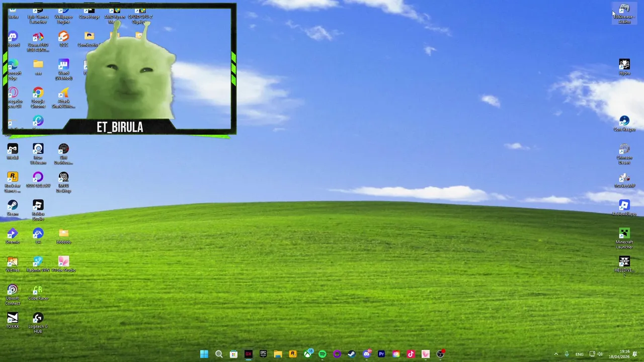Open the Windows Start menu
Screen dimensions: 644x362
204,354
